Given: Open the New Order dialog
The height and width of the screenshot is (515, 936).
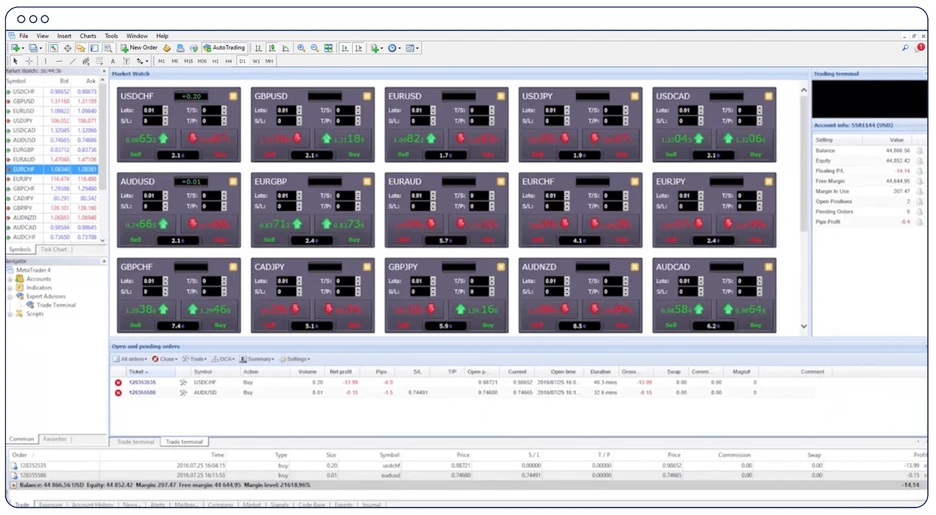Looking at the screenshot, I should pos(139,48).
